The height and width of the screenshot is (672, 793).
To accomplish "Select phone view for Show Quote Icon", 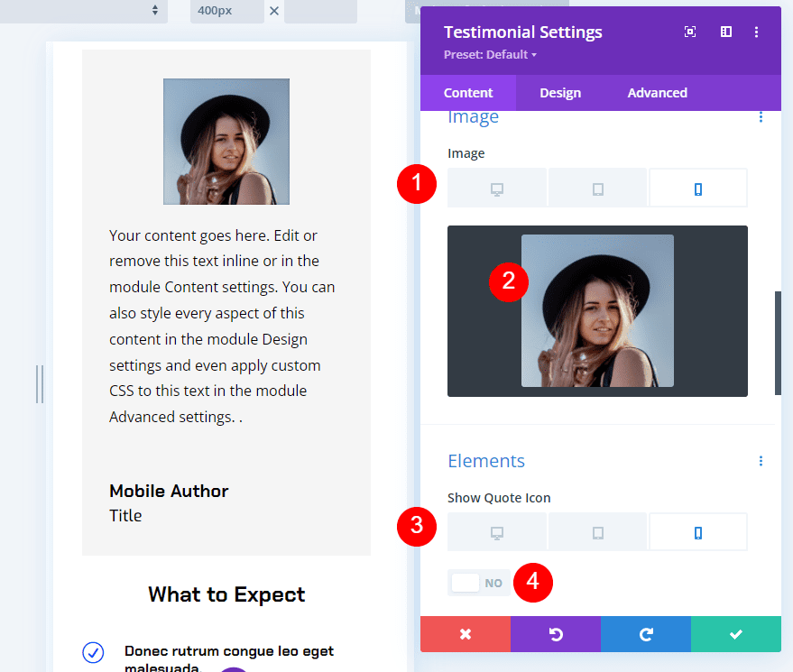I will pos(698,531).
